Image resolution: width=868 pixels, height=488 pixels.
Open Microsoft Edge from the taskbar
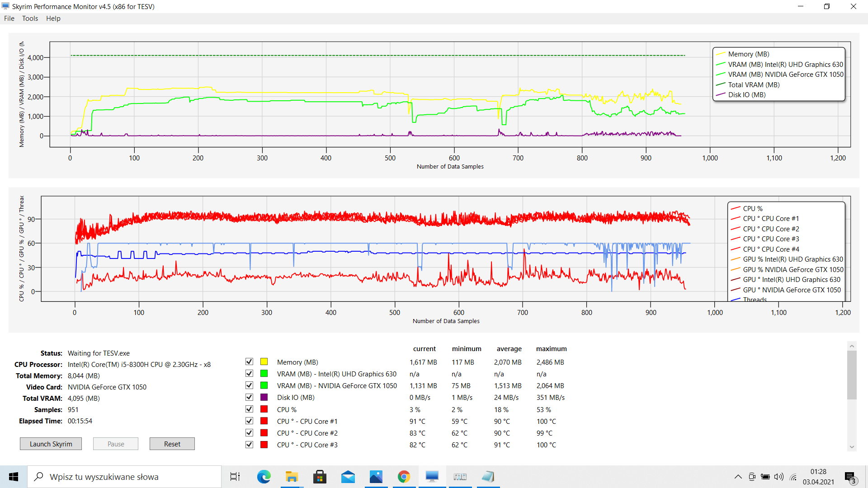pos(264,477)
